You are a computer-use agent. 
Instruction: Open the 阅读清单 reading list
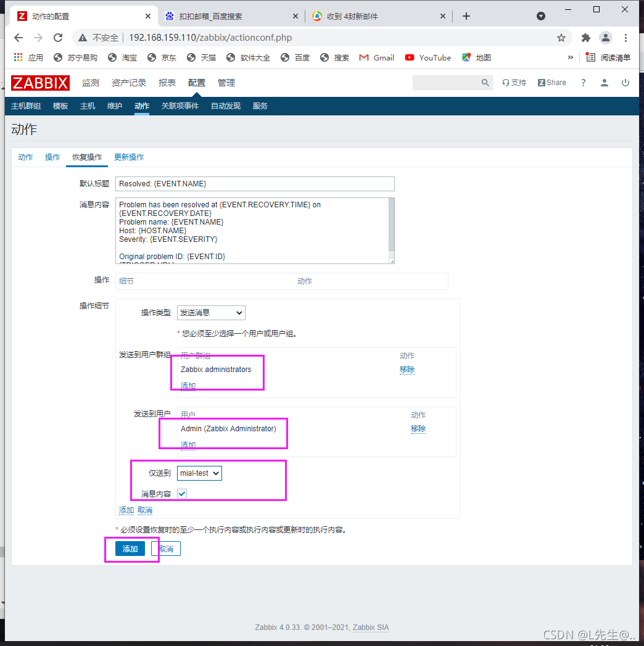tap(608, 57)
